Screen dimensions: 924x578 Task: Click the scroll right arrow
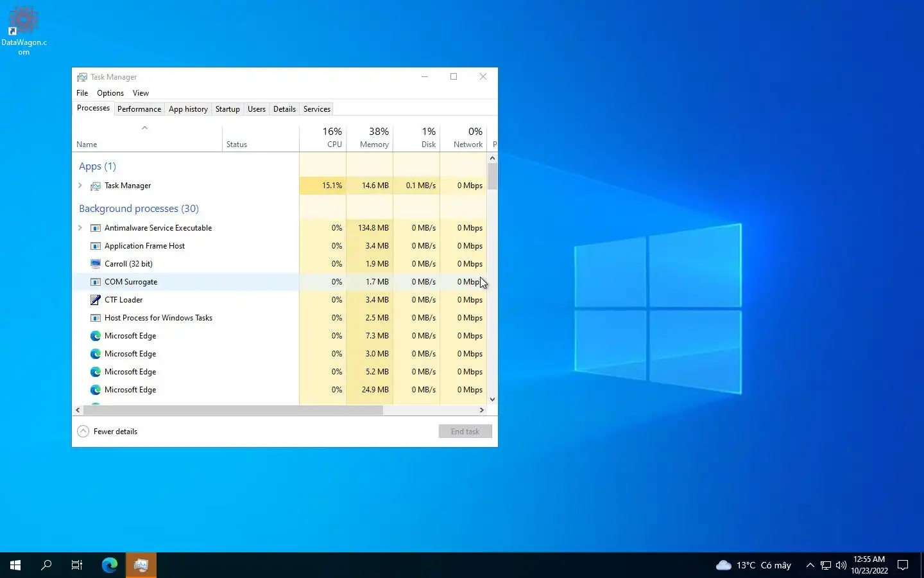coord(482,410)
